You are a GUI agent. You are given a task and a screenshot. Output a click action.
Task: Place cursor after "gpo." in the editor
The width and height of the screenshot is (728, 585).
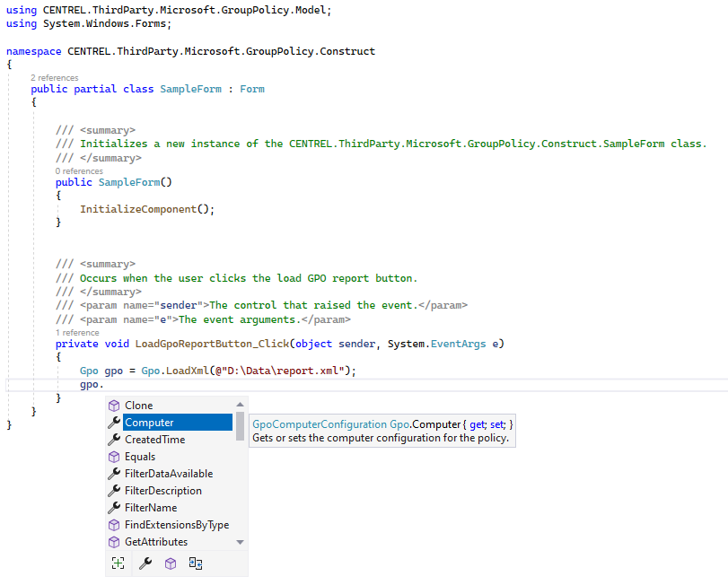pyautogui.click(x=105, y=385)
